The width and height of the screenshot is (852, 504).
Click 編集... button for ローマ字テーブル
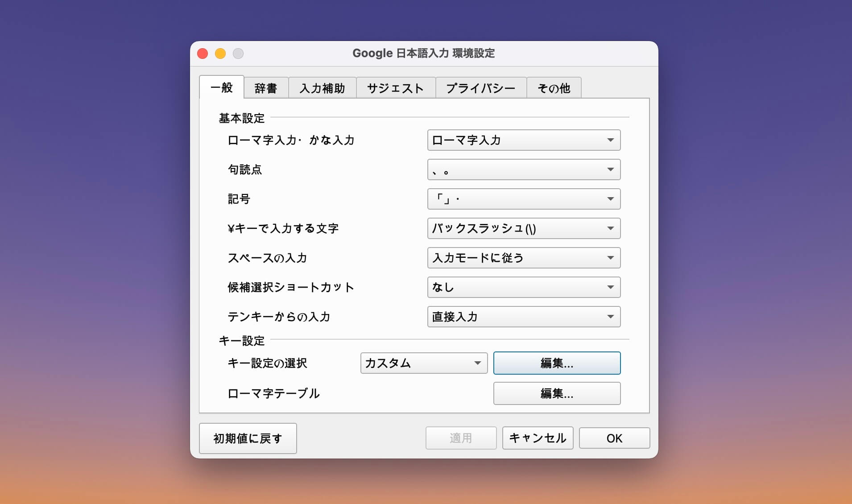point(557,393)
